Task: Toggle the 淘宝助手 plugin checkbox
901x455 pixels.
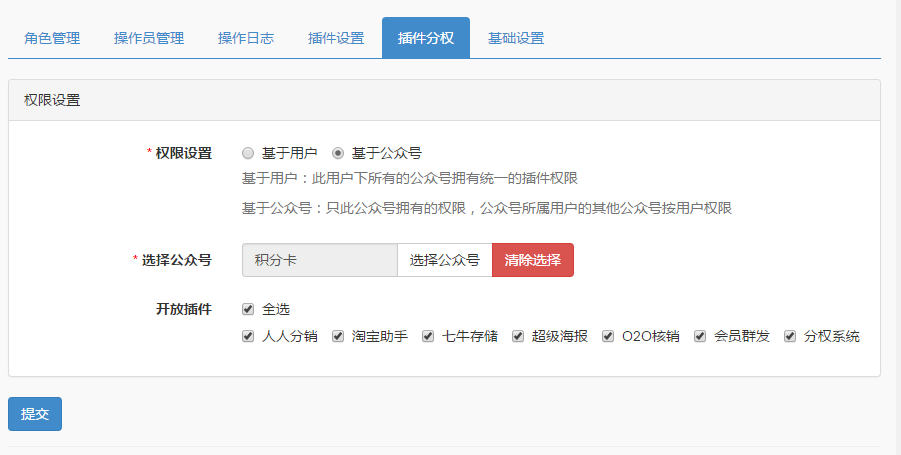Action: [x=338, y=336]
